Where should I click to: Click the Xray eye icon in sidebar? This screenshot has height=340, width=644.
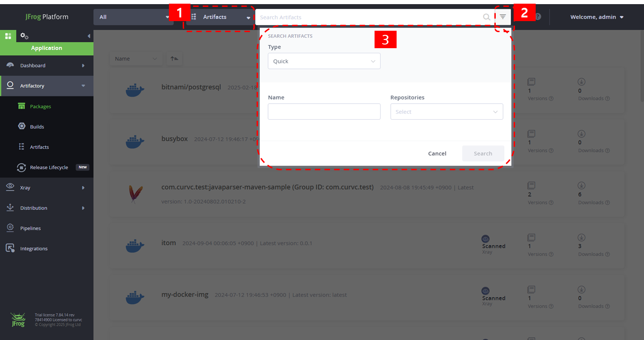[x=10, y=187]
